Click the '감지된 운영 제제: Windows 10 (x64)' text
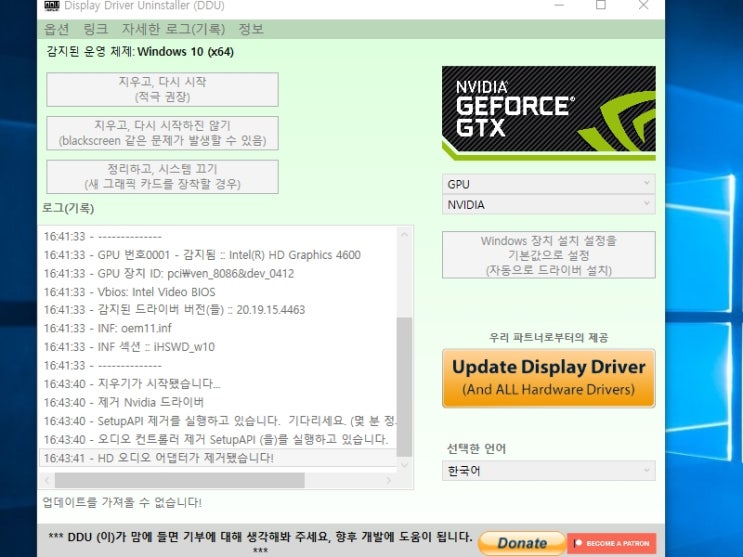 click(x=140, y=52)
